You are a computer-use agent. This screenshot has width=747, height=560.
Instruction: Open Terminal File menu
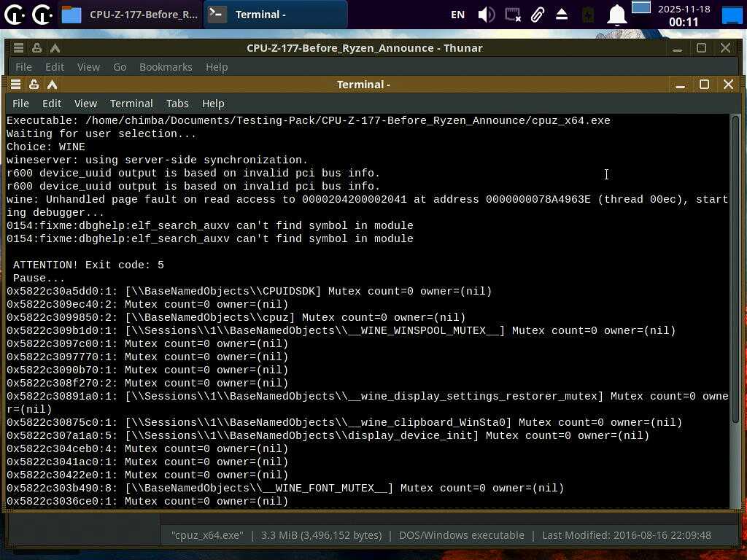pyautogui.click(x=20, y=104)
